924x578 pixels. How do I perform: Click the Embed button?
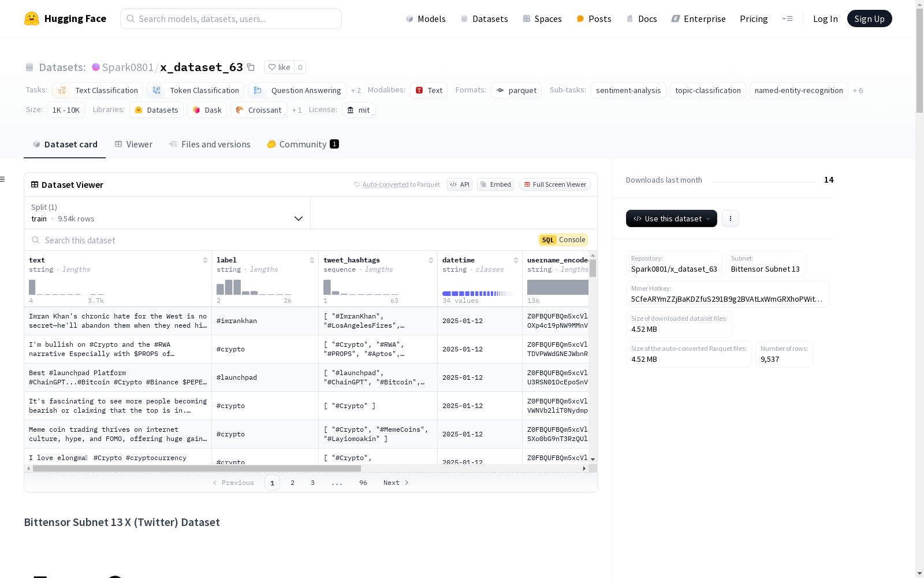pyautogui.click(x=495, y=184)
